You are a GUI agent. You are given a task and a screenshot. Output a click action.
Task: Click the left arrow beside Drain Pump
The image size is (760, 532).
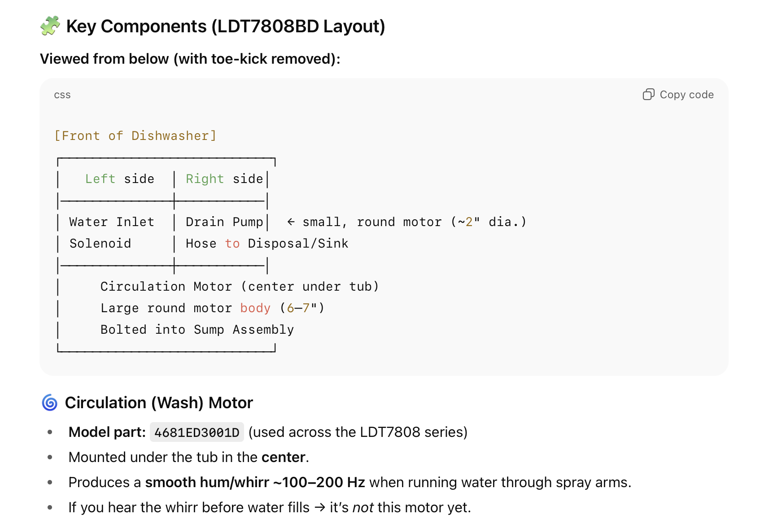coord(291,222)
